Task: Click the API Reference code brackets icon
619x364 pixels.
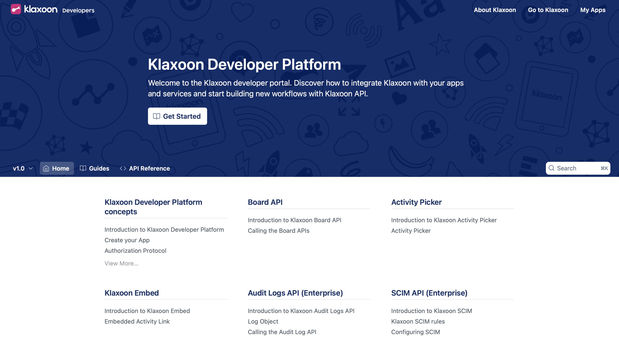Action: click(123, 168)
